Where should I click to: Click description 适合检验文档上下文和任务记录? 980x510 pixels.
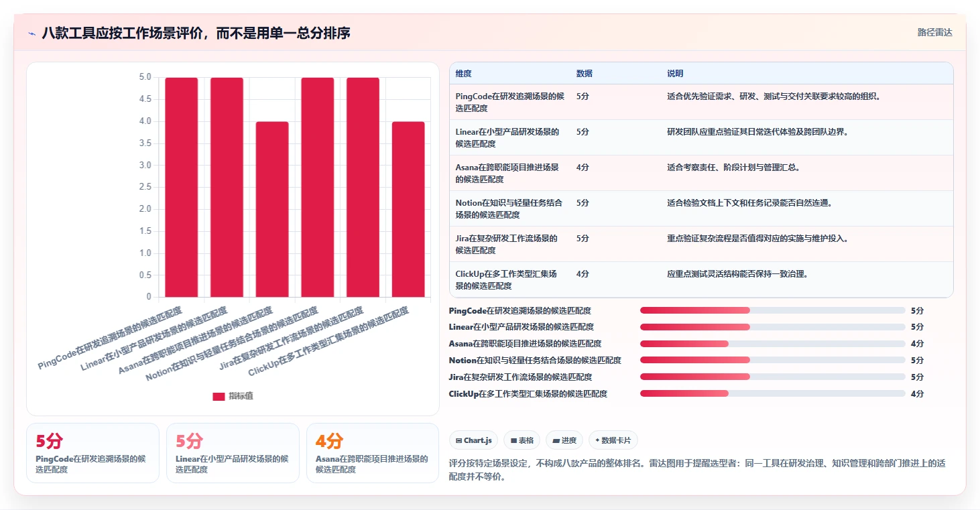tap(749, 203)
